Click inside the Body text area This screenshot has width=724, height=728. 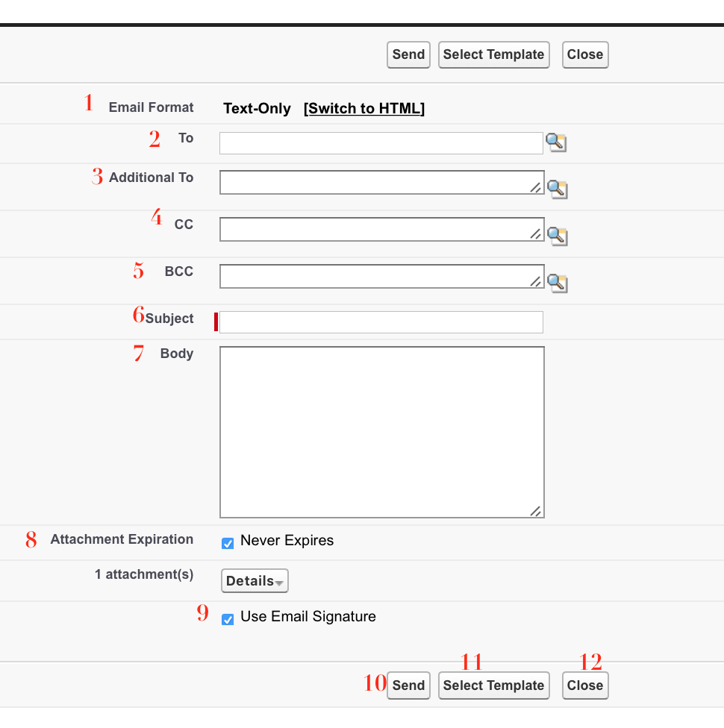pyautogui.click(x=382, y=433)
